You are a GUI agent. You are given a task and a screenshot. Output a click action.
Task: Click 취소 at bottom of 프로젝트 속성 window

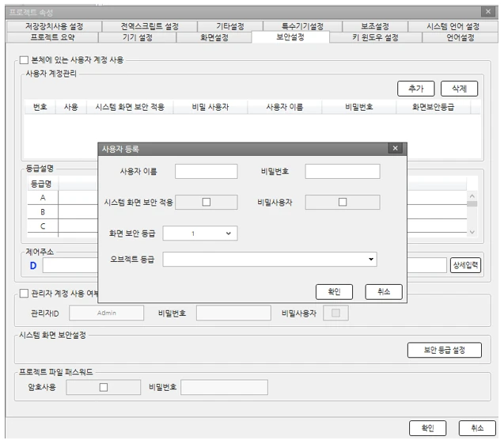(x=477, y=428)
